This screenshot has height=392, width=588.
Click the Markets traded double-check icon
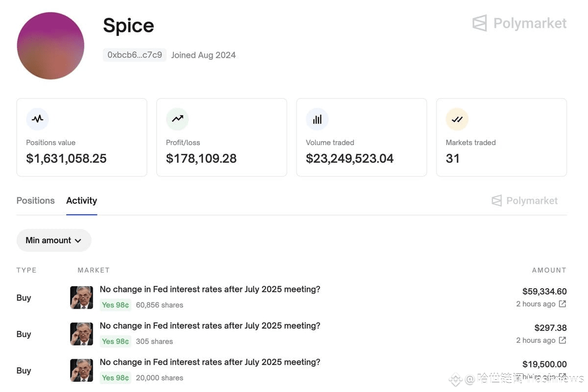click(457, 119)
